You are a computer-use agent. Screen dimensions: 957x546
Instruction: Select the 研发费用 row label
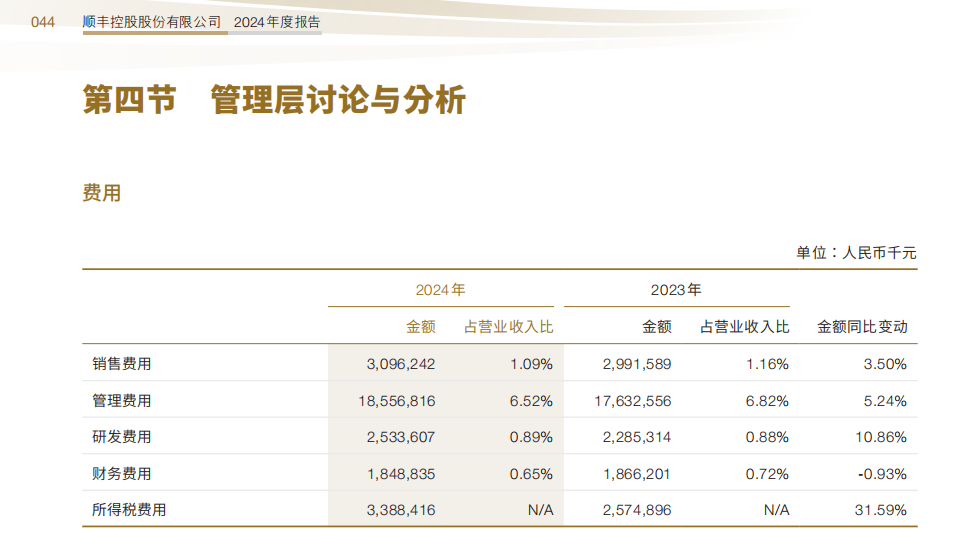click(121, 437)
